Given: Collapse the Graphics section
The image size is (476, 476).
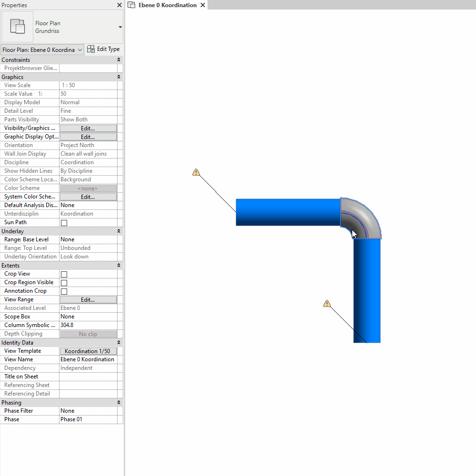Looking at the screenshot, I should tap(119, 77).
